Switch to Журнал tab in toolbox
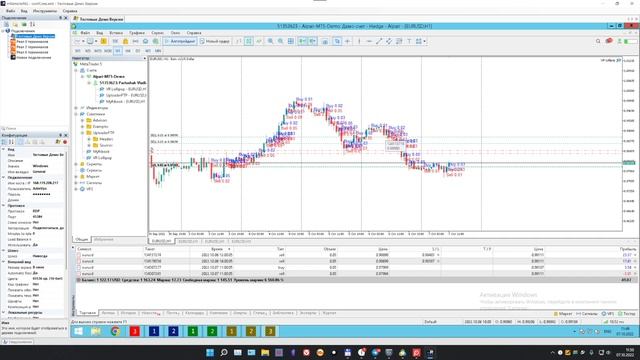This screenshot has width=640, height=360. tap(329, 313)
